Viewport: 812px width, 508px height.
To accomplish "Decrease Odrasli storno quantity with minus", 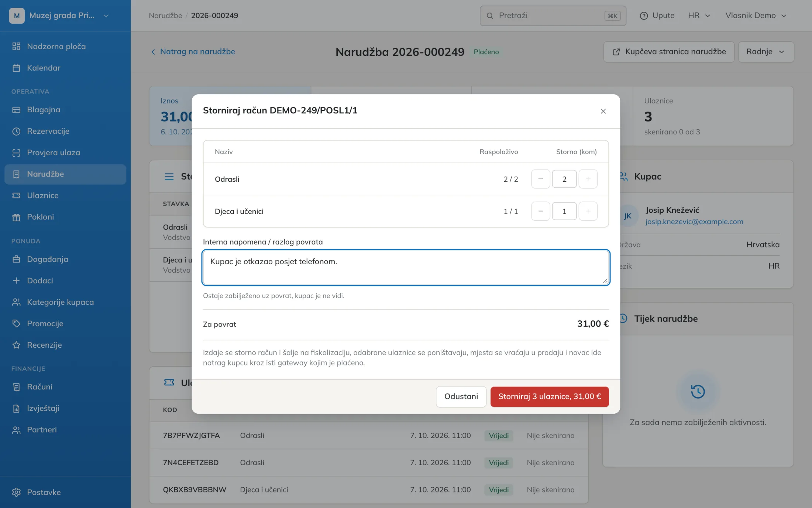I will coord(540,179).
